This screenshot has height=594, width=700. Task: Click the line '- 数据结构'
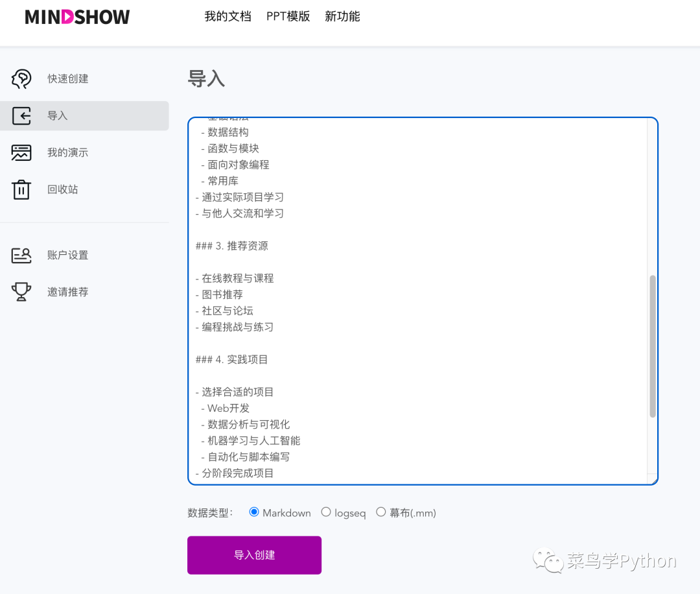coord(224,132)
